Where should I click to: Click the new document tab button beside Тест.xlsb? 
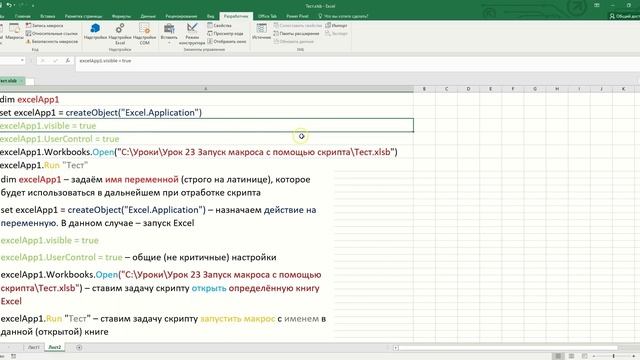30,81
